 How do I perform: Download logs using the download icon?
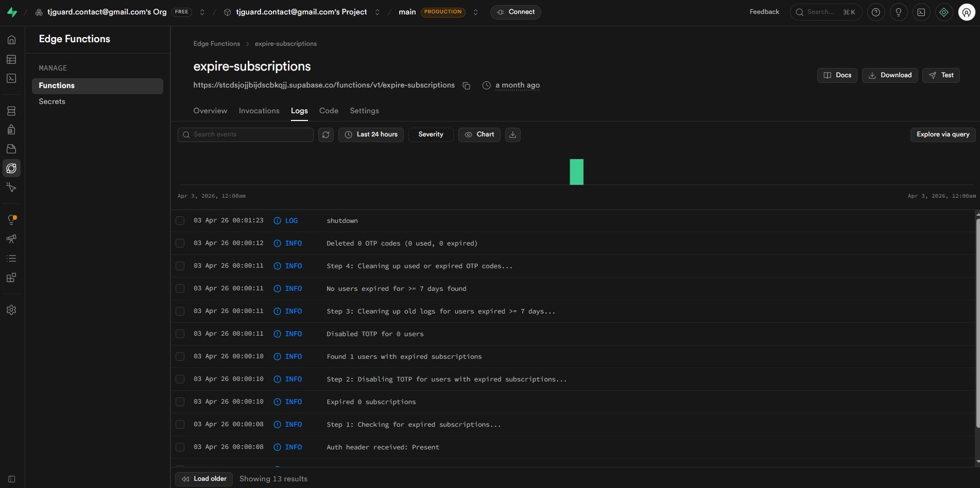pyautogui.click(x=512, y=135)
